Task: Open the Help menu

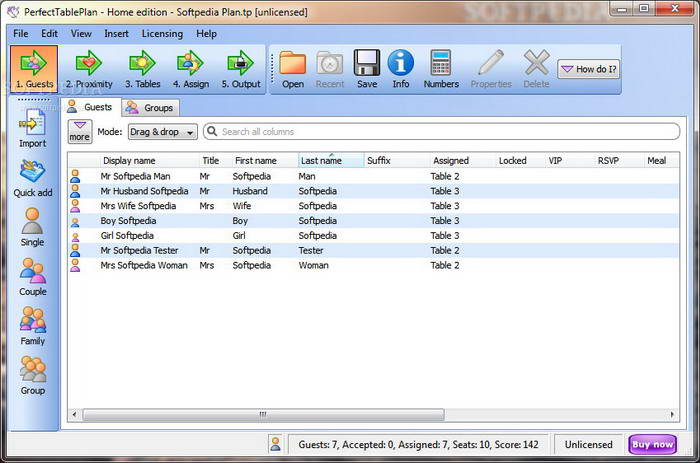Action: [x=206, y=33]
